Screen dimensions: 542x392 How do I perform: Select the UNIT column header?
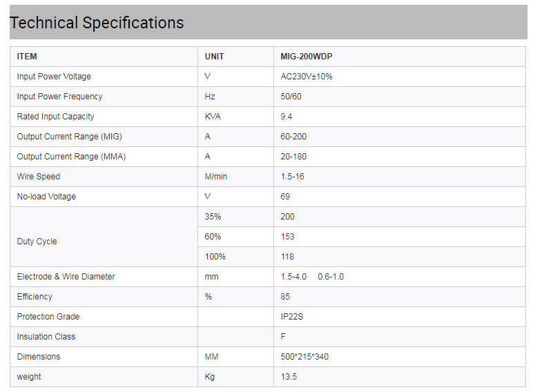[214, 57]
